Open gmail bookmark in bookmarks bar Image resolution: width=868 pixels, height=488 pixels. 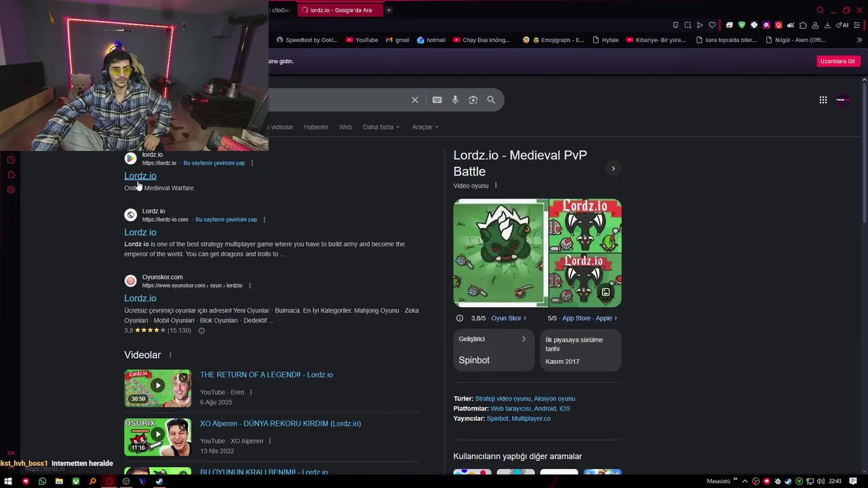click(397, 40)
